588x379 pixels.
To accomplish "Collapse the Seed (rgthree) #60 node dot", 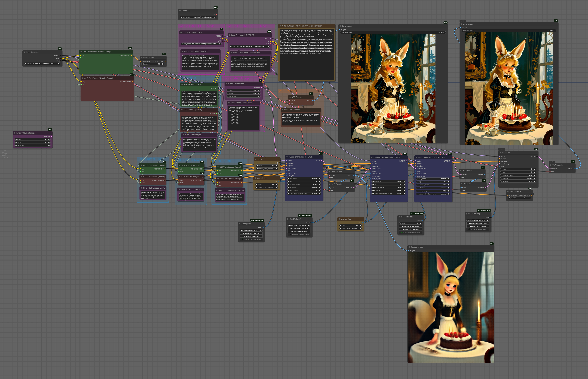I will click(x=240, y=224).
